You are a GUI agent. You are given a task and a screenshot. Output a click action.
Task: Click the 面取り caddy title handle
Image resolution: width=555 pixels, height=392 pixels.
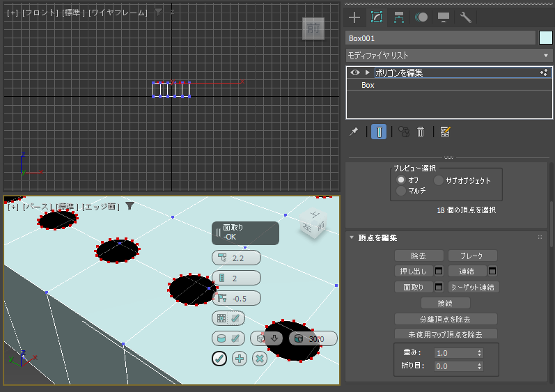point(245,233)
